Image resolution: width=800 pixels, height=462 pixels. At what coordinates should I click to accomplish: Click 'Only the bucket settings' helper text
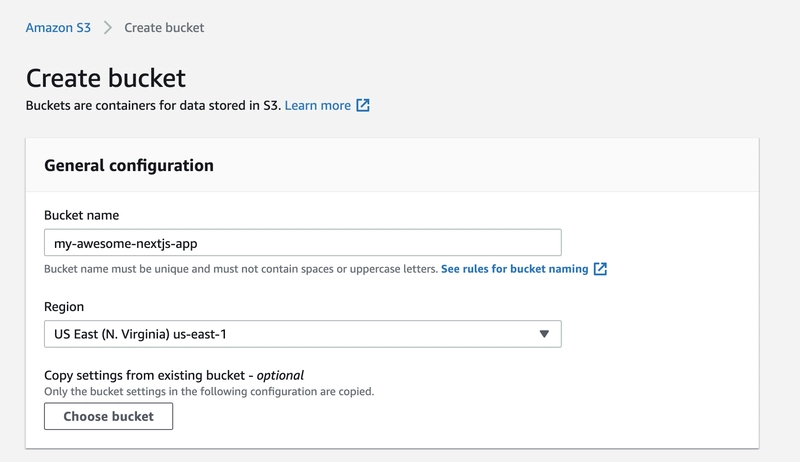(x=209, y=392)
